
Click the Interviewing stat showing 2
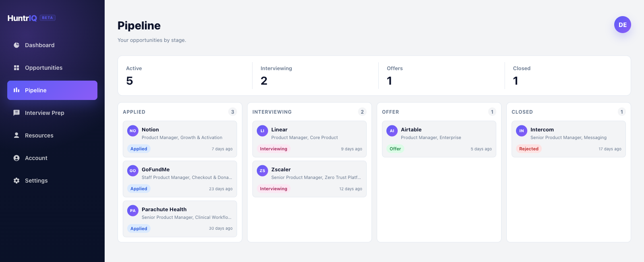click(x=316, y=75)
